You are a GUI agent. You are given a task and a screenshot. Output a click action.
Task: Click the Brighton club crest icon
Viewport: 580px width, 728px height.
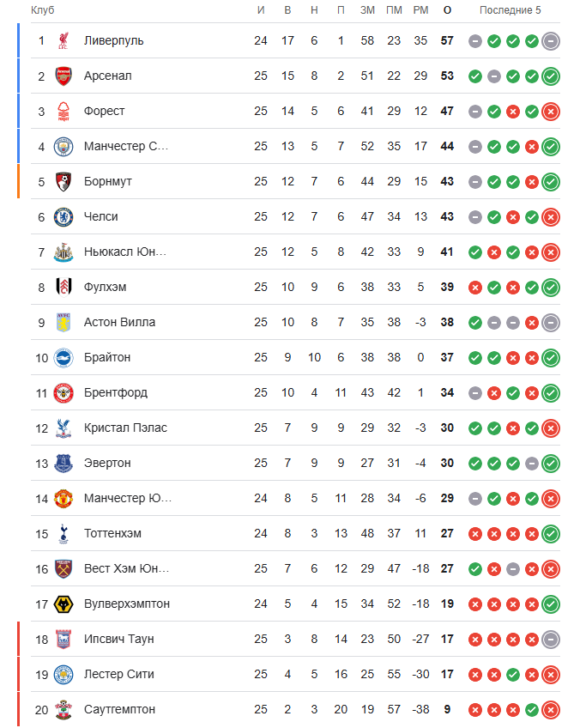coord(64,357)
